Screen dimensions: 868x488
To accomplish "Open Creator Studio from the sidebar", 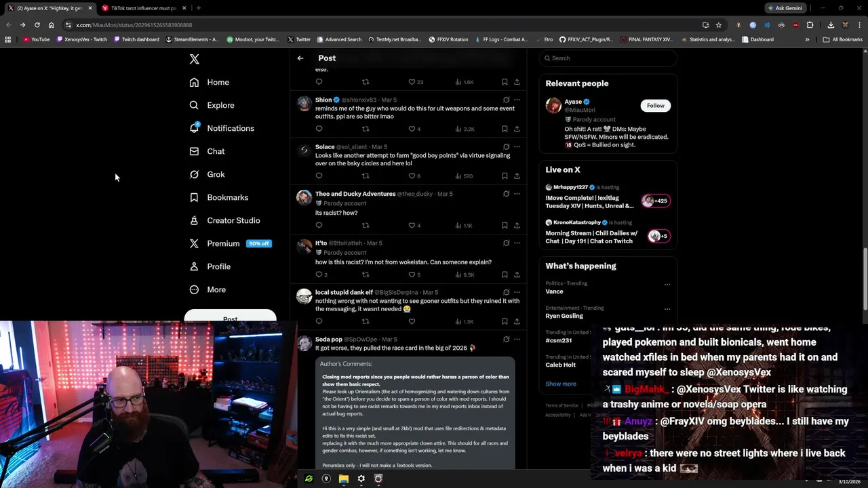I will (224, 220).
